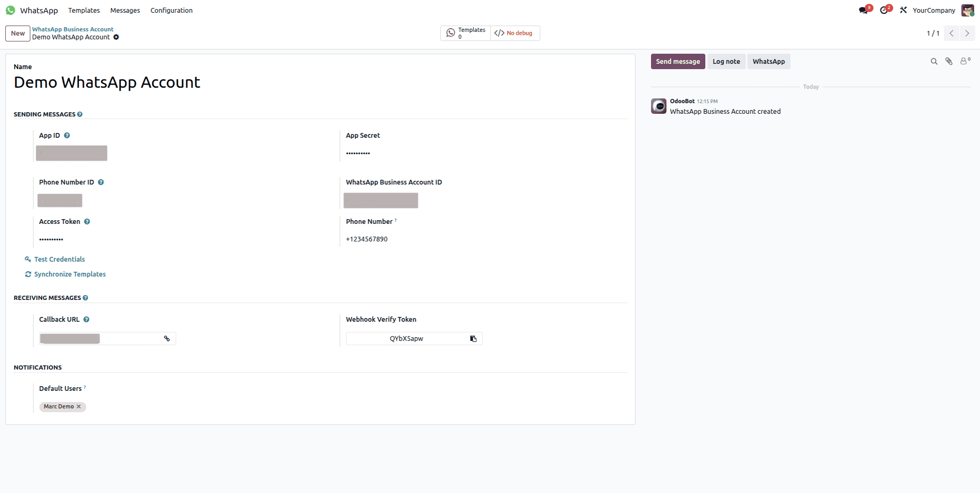The image size is (980, 493).
Task: Open the Configuration menu
Action: 171,10
